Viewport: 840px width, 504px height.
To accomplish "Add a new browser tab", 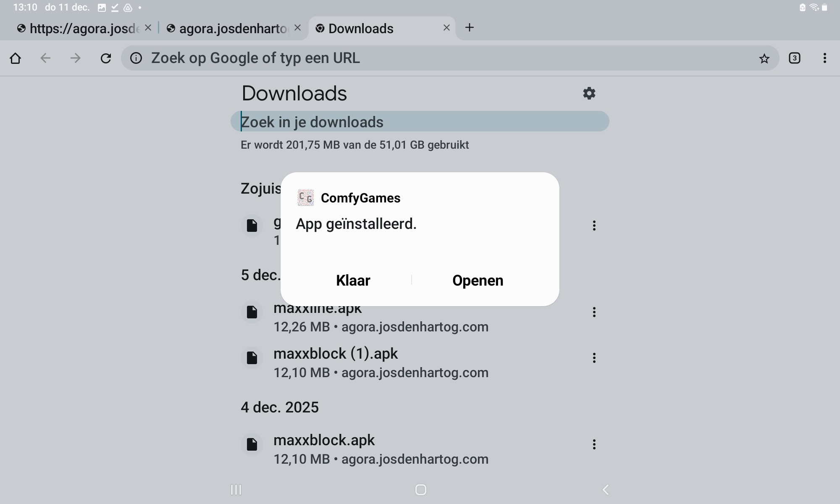I will click(470, 28).
